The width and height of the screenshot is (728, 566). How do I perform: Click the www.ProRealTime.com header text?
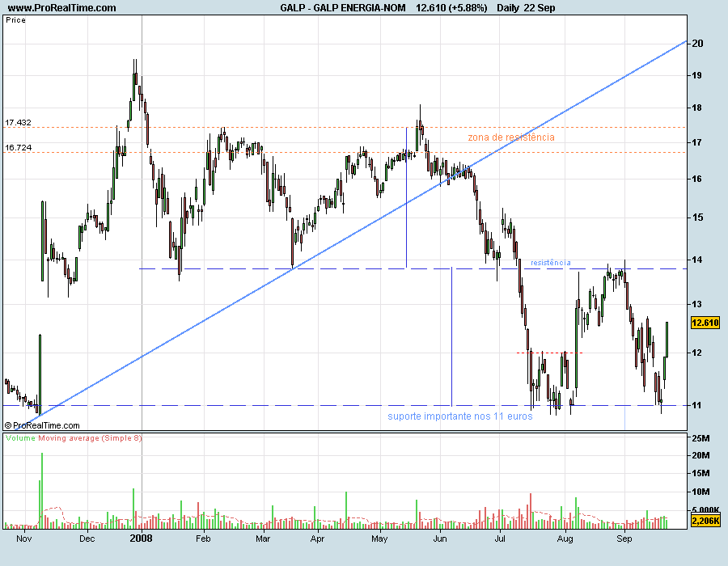[x=62, y=8]
